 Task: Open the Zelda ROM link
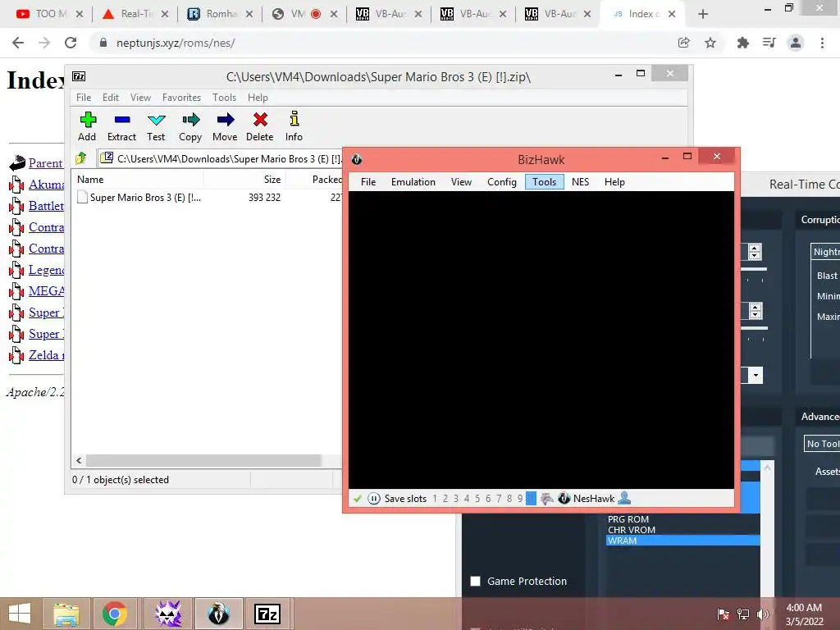point(47,355)
